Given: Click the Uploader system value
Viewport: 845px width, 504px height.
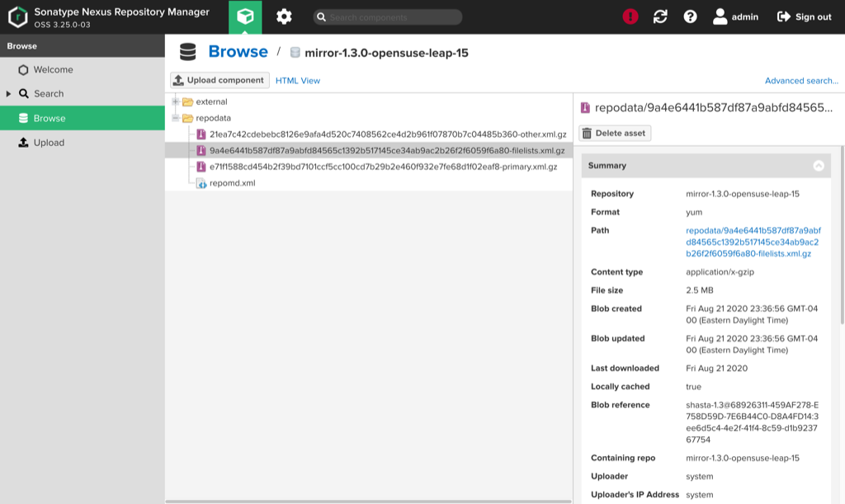Looking at the screenshot, I should click(x=699, y=477).
